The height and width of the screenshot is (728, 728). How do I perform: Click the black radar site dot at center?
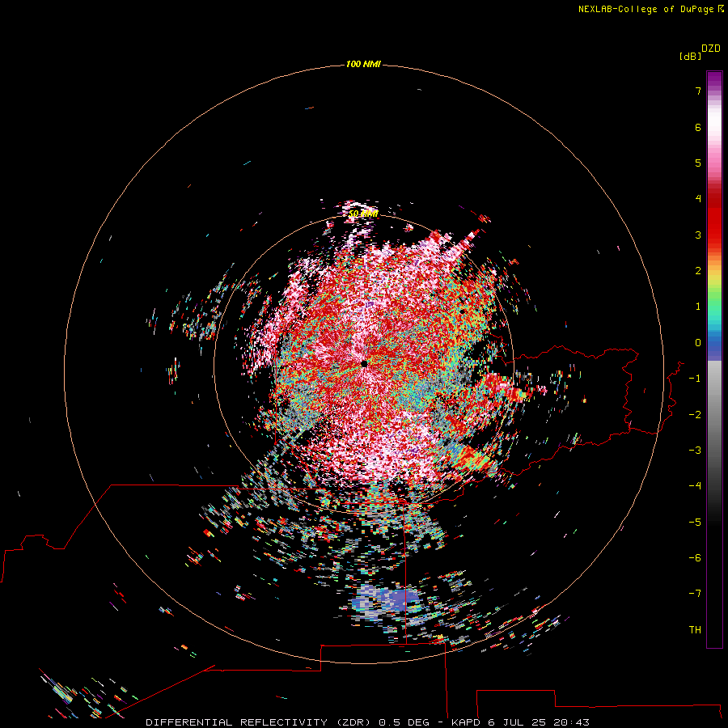coord(364,363)
